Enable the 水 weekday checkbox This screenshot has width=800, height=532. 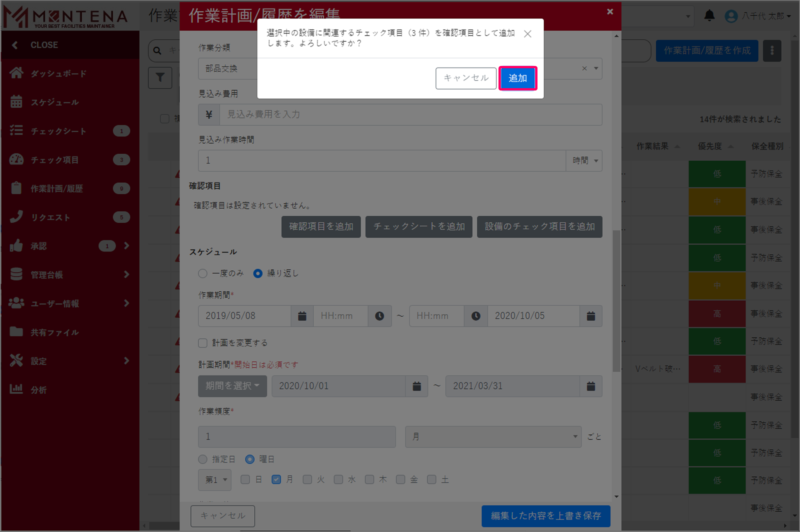click(339, 479)
